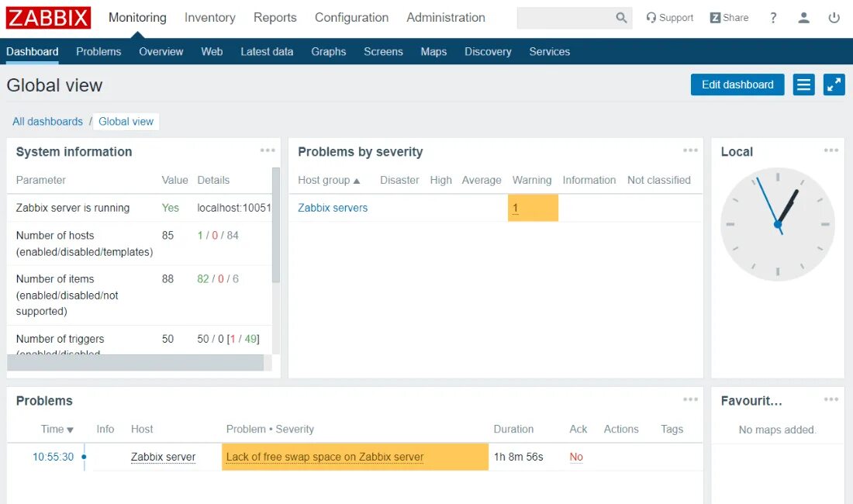Open the Web monitoring tab

(212, 52)
